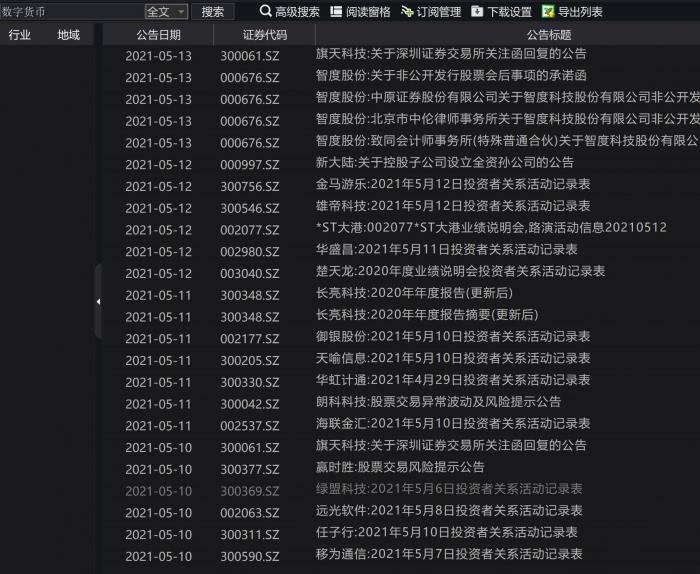Open 海联金汇 投资者关系活动记录表

click(x=453, y=424)
